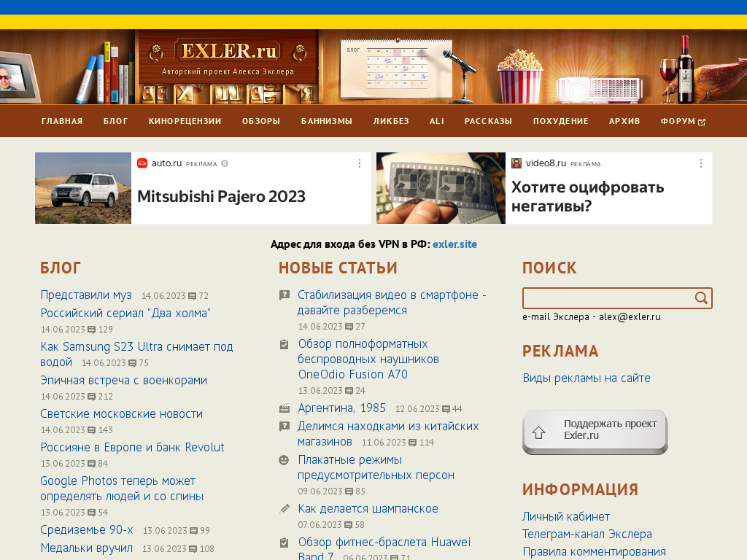The image size is (747, 560).
Task: Open the auto.ru ad options menu
Action: pos(360,163)
